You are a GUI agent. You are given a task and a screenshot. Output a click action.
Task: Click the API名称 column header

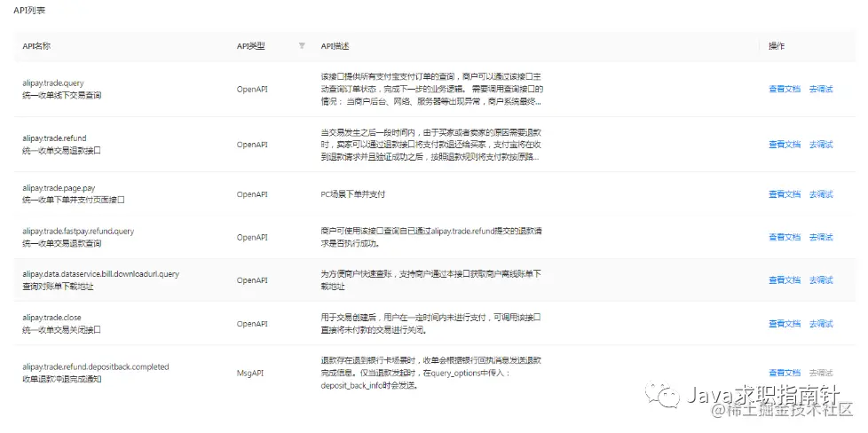36,46
